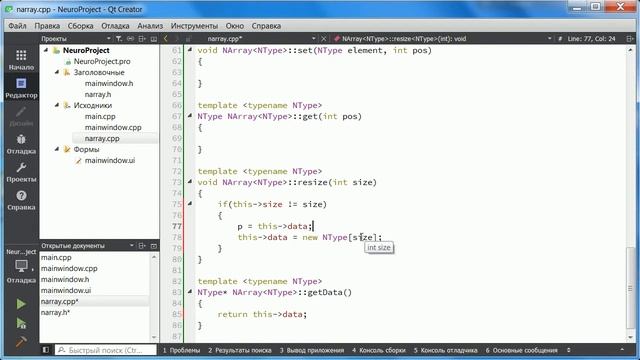Screen dimensions: 640x360
Task: Show the 1 Проблемы output pane
Action: [181, 350]
